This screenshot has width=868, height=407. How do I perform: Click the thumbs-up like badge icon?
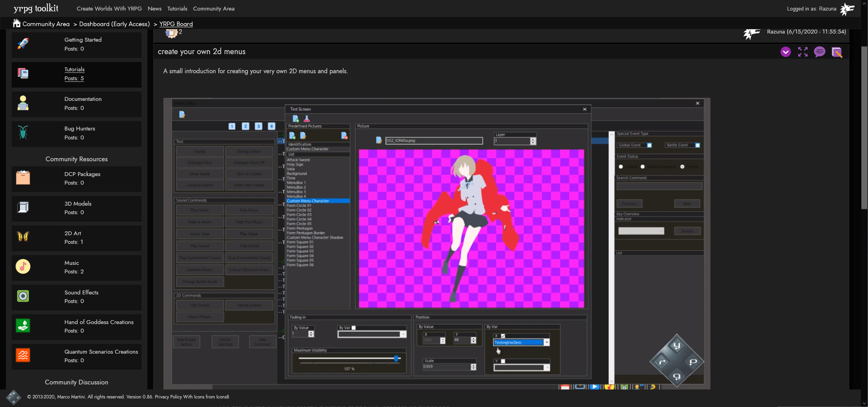171,33
